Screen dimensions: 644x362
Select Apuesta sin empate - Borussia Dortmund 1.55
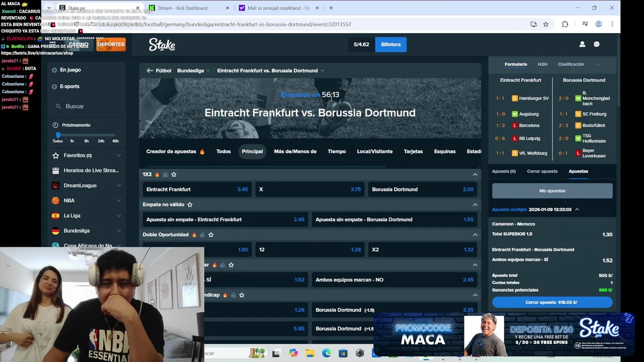coord(394,219)
